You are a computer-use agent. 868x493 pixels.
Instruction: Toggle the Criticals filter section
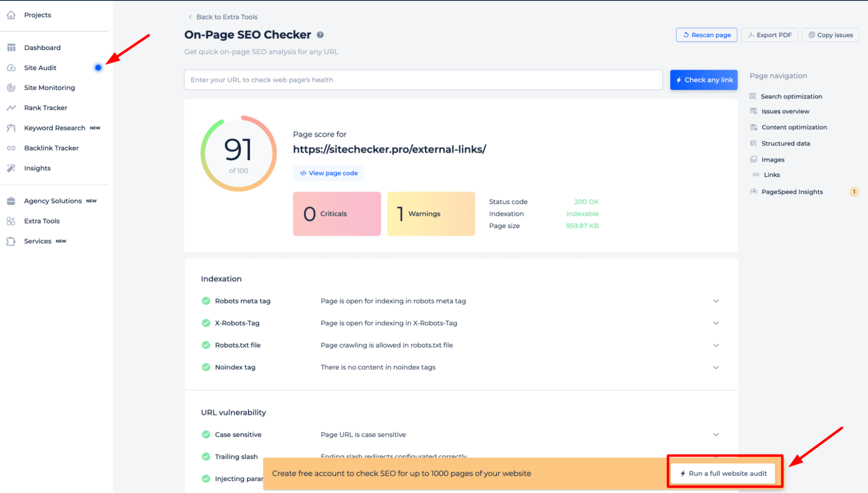337,213
